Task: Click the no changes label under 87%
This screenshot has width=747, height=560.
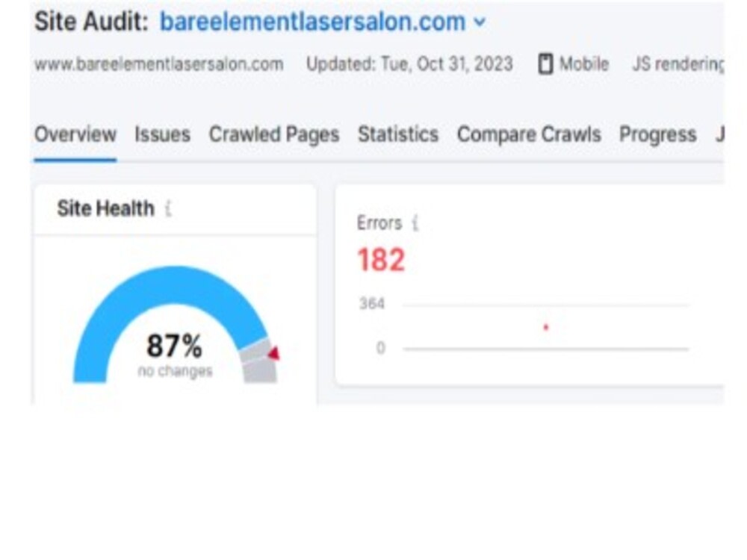Action: (x=175, y=371)
